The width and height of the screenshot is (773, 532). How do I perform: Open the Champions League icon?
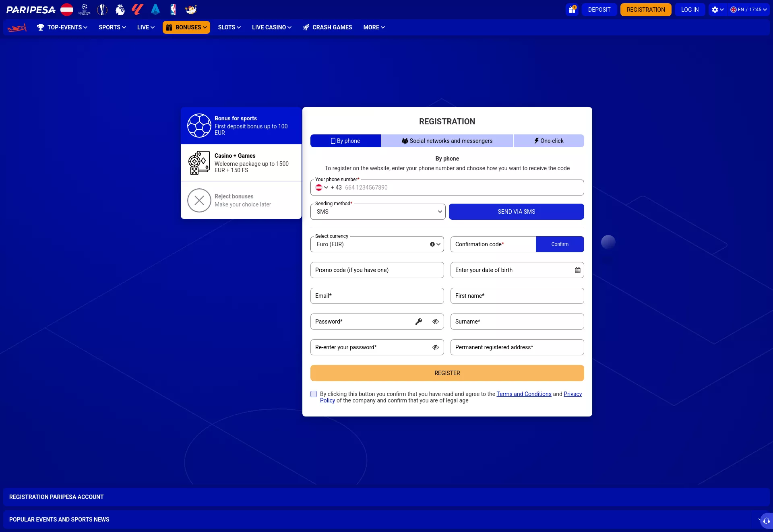coord(85,10)
